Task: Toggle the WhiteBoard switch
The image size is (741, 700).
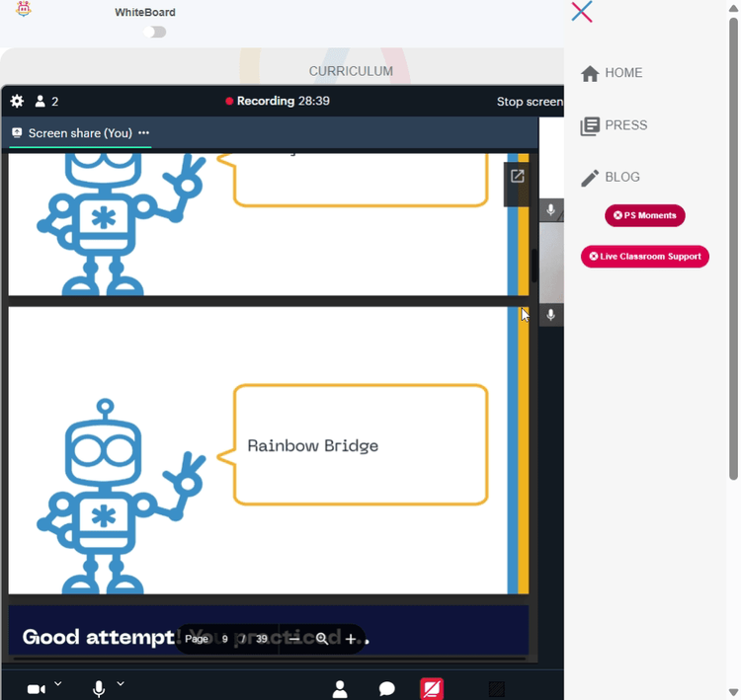Action: (154, 32)
